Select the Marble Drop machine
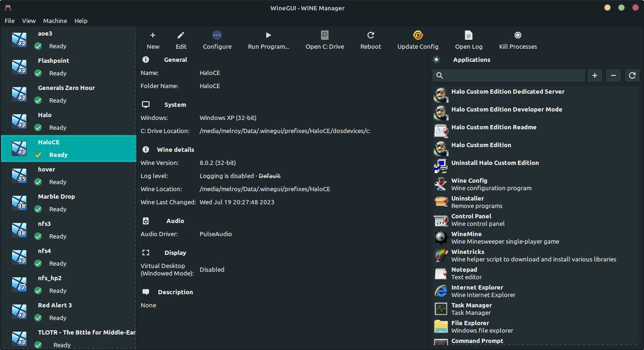644x350 pixels. [68, 203]
